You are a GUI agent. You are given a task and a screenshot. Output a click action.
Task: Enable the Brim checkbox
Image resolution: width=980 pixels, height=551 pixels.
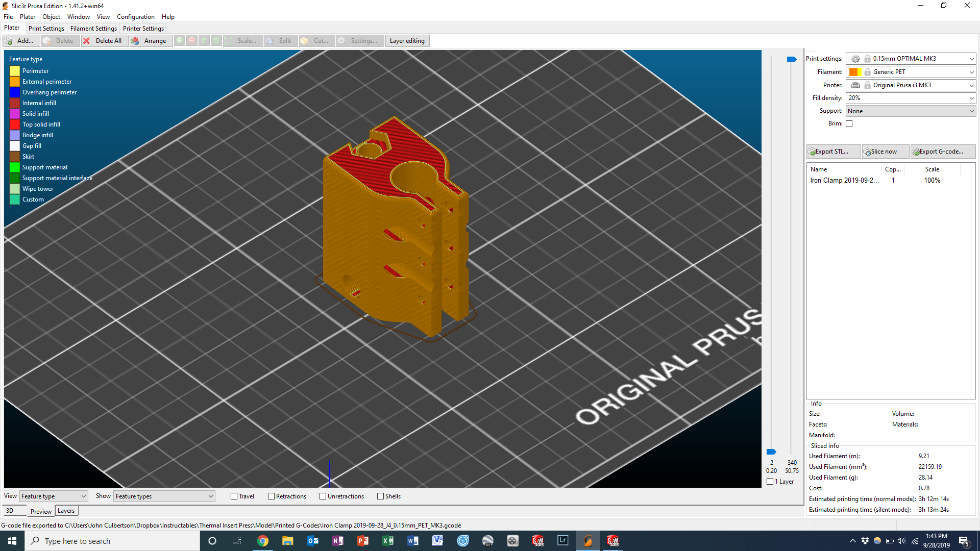point(849,123)
